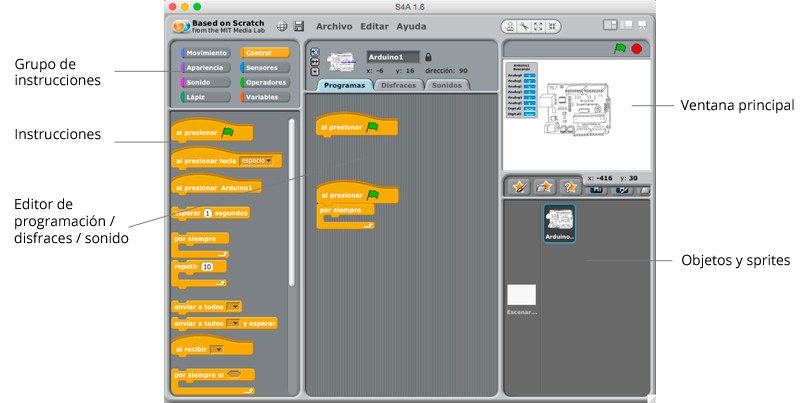This screenshot has height=403, width=809.
Task: Select the Escenario stage thumbnail
Action: coord(522,299)
